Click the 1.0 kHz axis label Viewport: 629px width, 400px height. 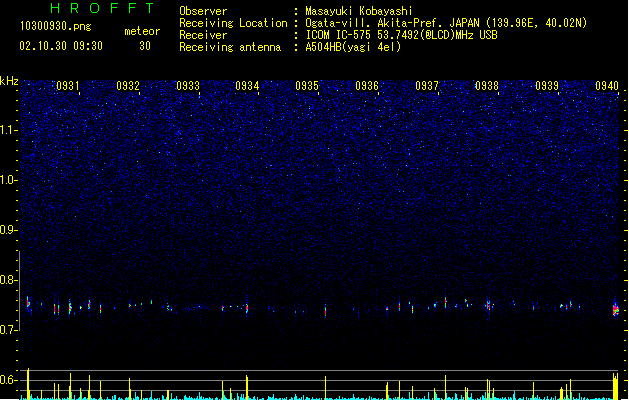[8, 180]
